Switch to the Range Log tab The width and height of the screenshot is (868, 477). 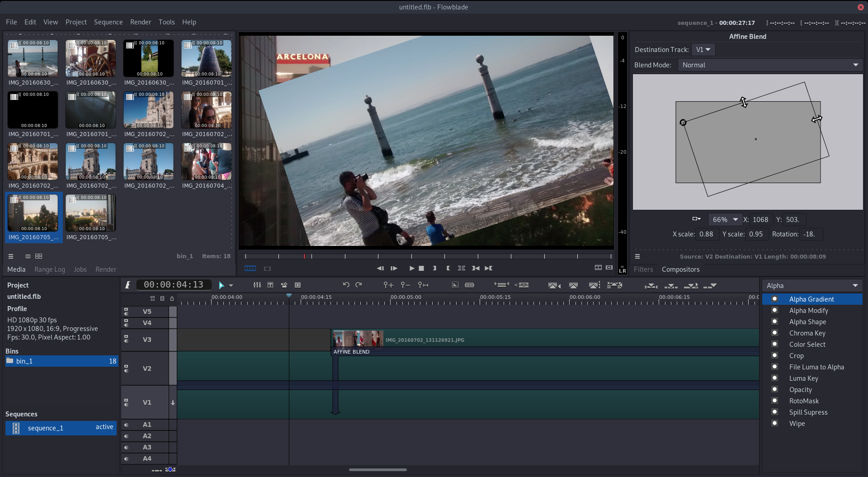tap(50, 269)
